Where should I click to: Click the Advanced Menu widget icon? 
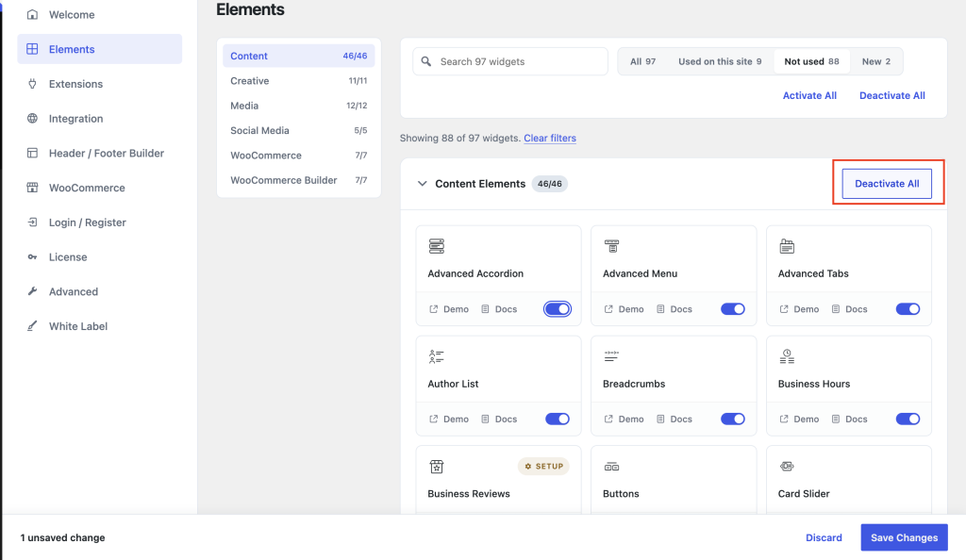(611, 246)
